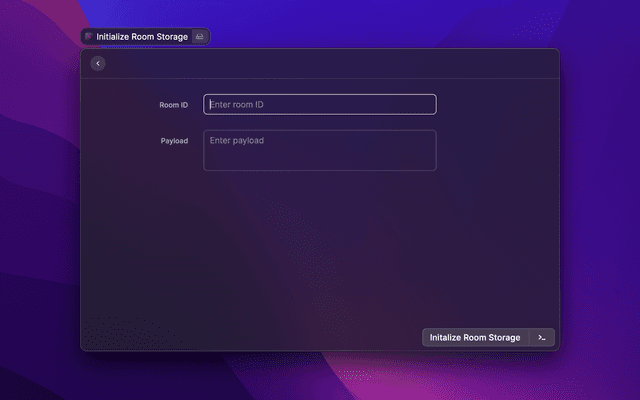Submit the form via the bottom-right button
This screenshot has width=640, height=400.
coord(475,338)
